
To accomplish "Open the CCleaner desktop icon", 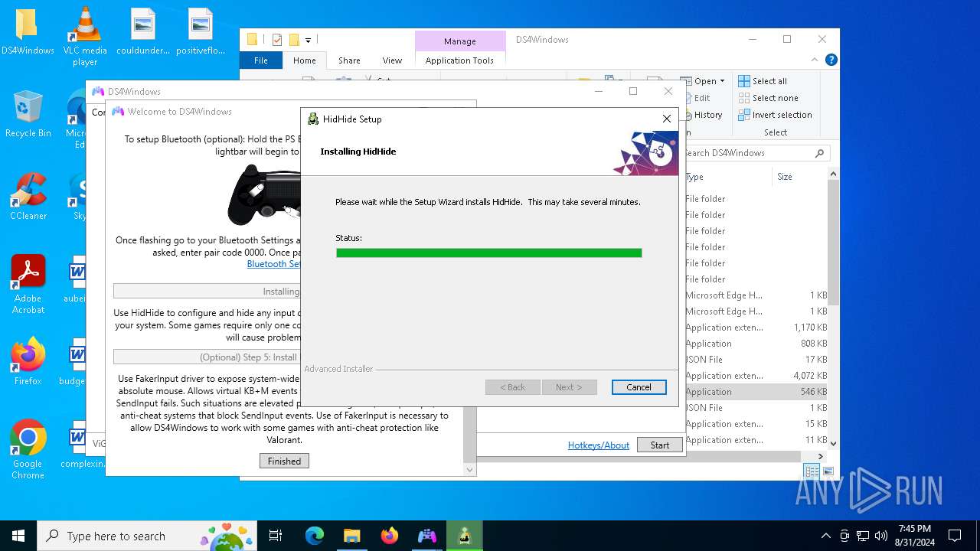I will click(x=28, y=197).
